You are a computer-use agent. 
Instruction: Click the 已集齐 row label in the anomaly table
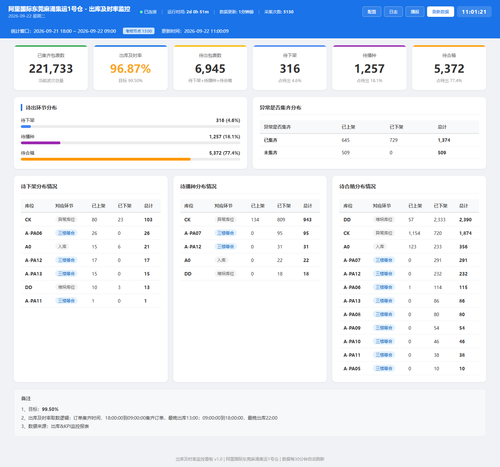[270, 140]
